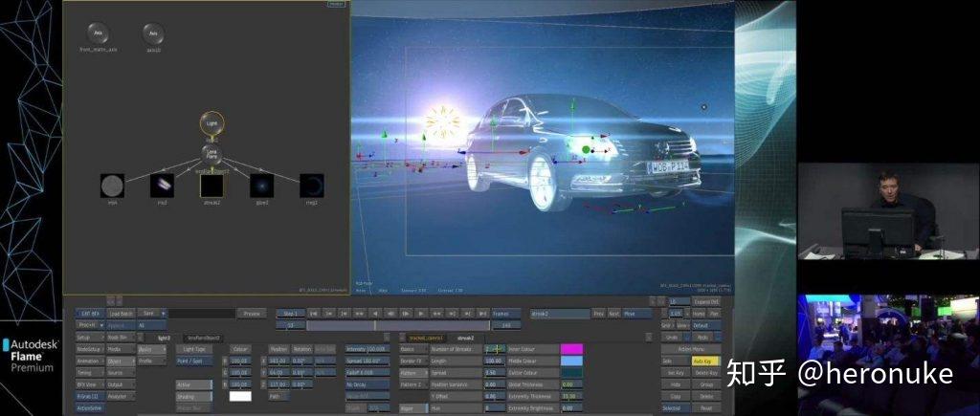Screen dimensions: 980x416
Task: Switch to the tracked_camera1 tab
Action: coord(426,338)
